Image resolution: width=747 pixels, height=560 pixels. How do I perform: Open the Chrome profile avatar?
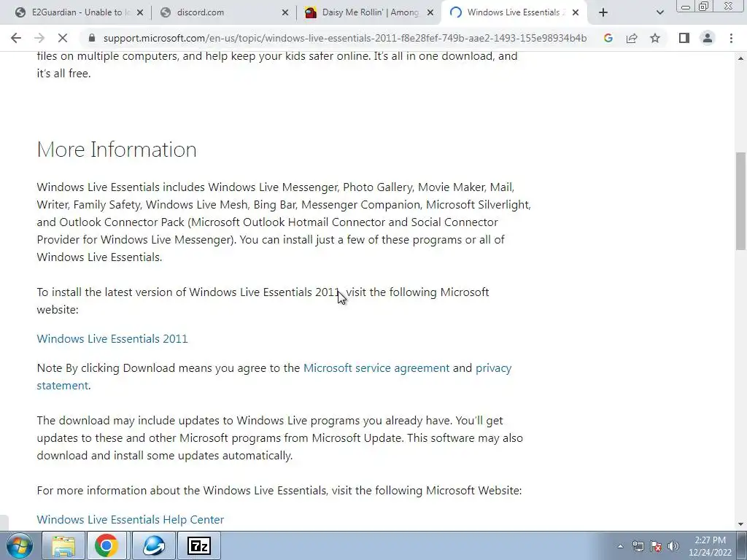pos(708,38)
